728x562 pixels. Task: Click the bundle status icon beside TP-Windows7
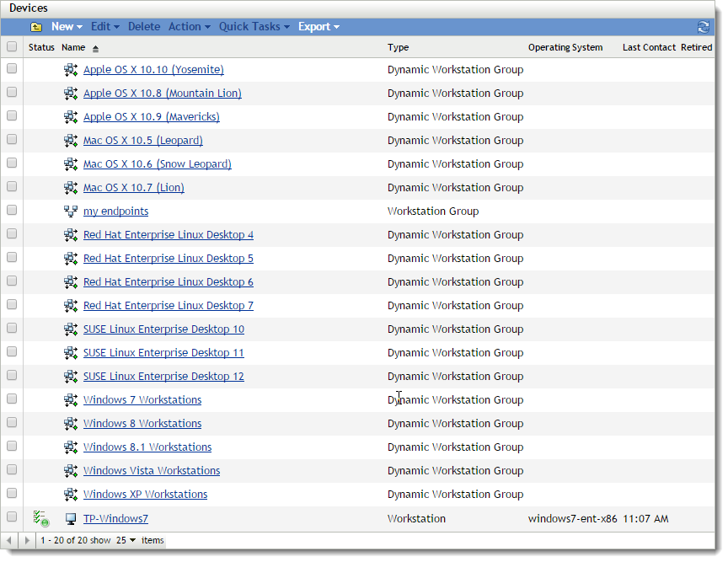point(40,517)
